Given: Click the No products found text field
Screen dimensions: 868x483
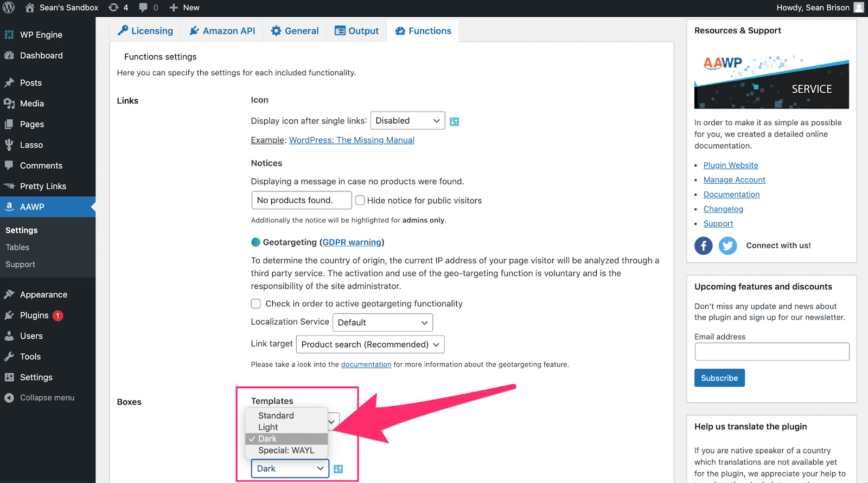Looking at the screenshot, I should pyautogui.click(x=302, y=200).
